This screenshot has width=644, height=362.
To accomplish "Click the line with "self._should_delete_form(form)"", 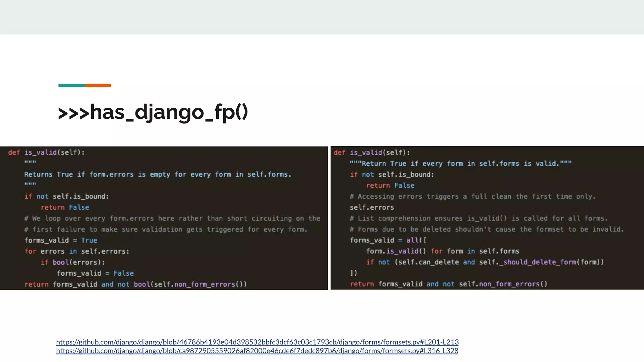I will (485, 262).
